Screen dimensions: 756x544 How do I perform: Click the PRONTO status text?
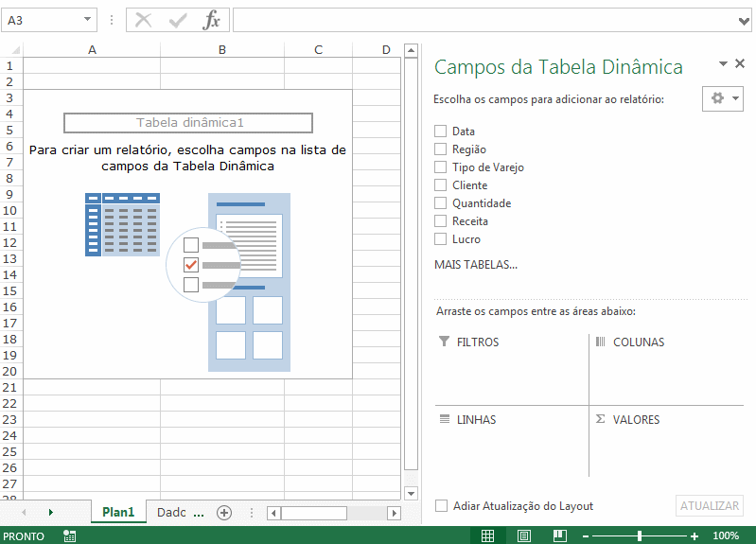coord(23,536)
